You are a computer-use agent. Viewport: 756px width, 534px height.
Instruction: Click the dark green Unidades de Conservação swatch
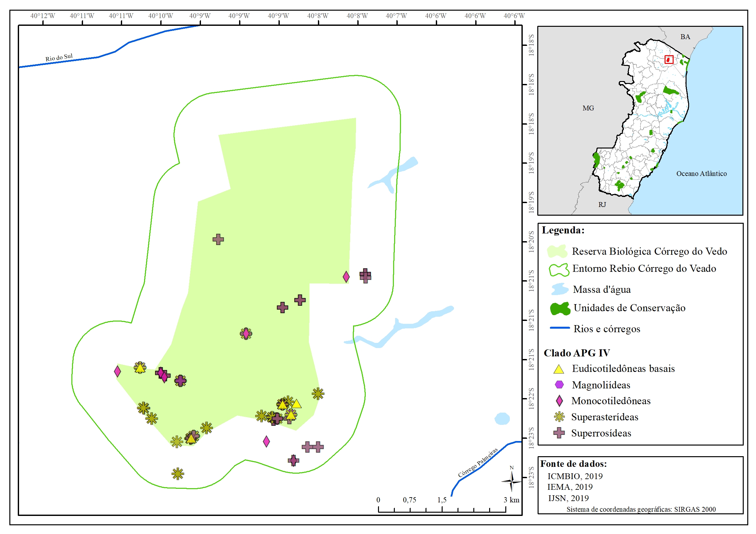click(x=560, y=309)
